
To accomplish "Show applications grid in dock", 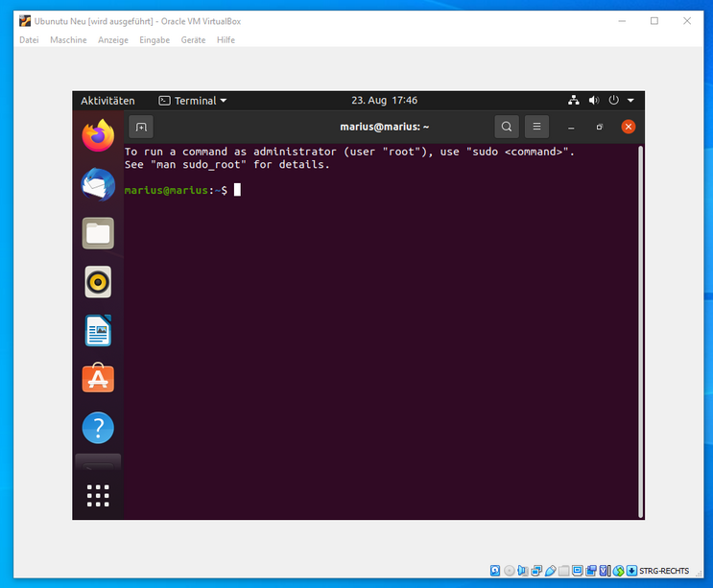I will tap(98, 495).
